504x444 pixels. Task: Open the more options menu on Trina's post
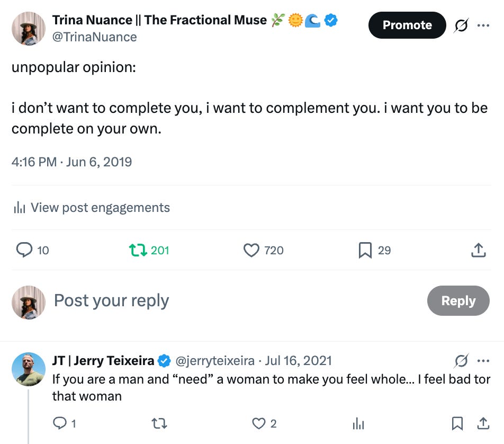click(483, 25)
